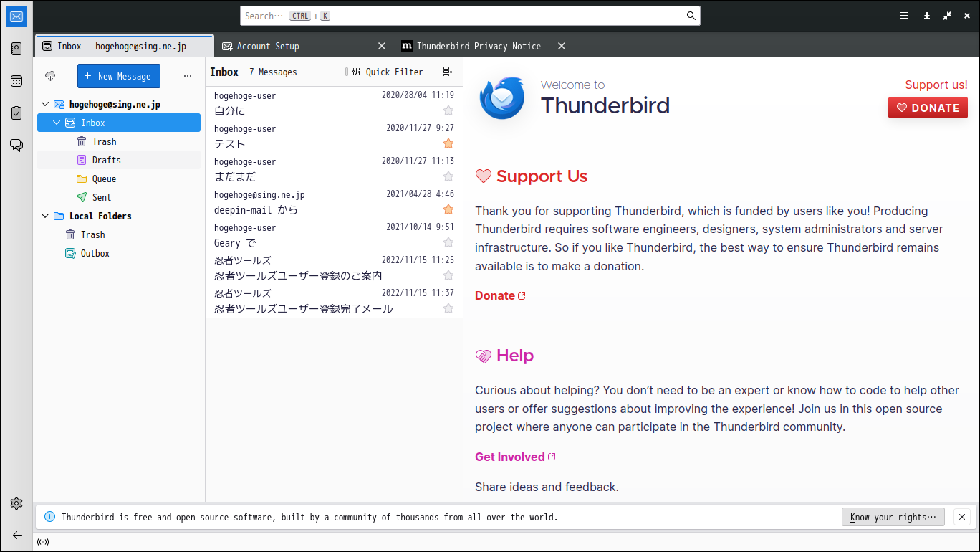Open Settings gear in the sidebar
980x552 pixels.
click(16, 503)
